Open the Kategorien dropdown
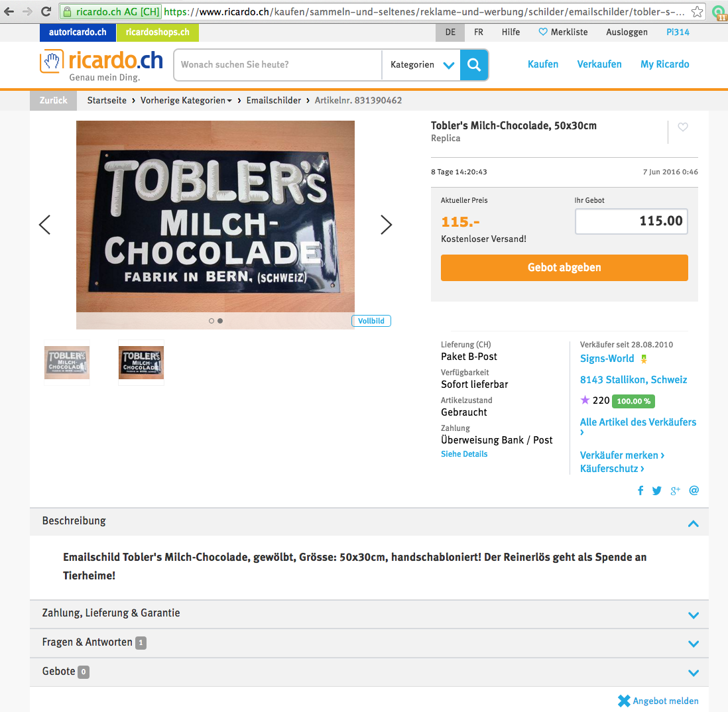The width and height of the screenshot is (728, 712). [x=421, y=64]
